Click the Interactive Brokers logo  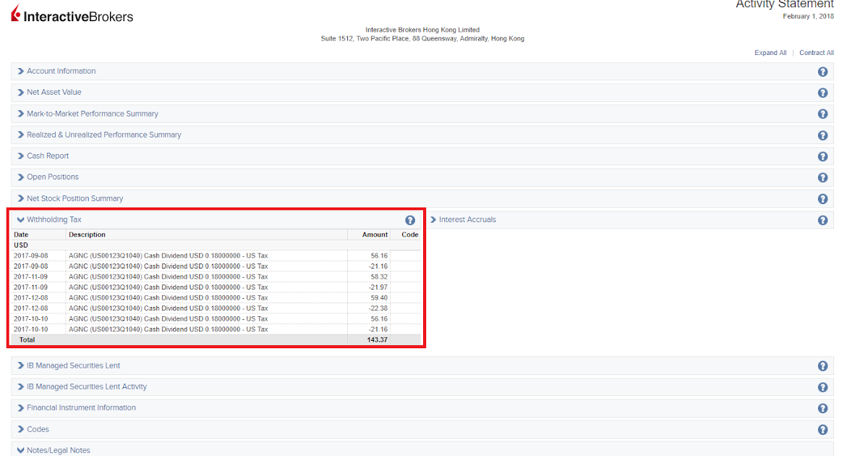click(72, 14)
